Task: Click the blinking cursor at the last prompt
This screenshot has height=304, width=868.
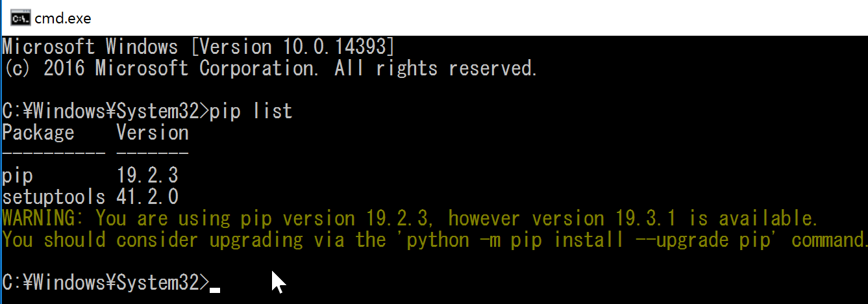Action: click(x=215, y=289)
